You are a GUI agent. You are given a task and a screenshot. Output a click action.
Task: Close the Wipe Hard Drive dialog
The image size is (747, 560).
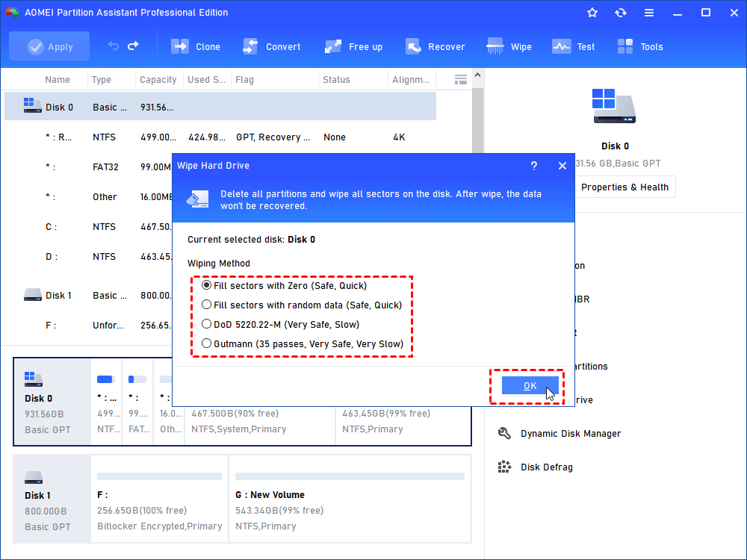coord(562,166)
